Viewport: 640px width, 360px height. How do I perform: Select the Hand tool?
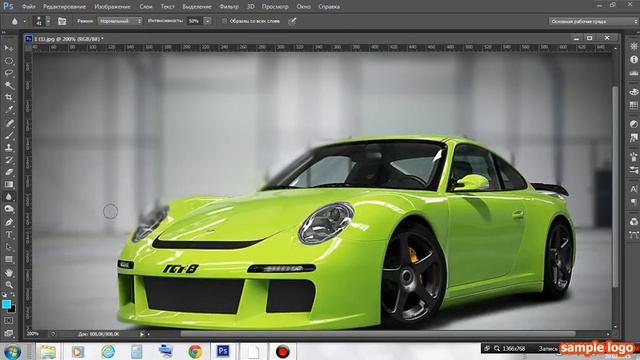coord(9,273)
